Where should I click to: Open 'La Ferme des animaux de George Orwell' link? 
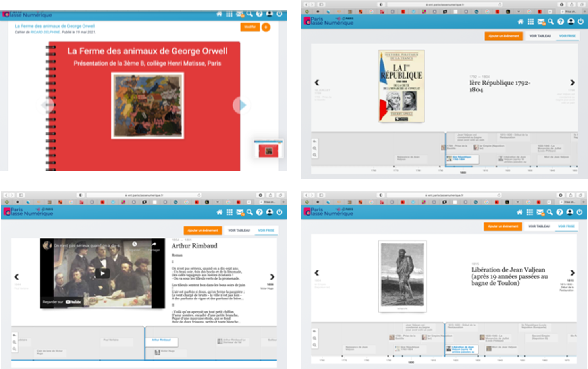coord(55,26)
